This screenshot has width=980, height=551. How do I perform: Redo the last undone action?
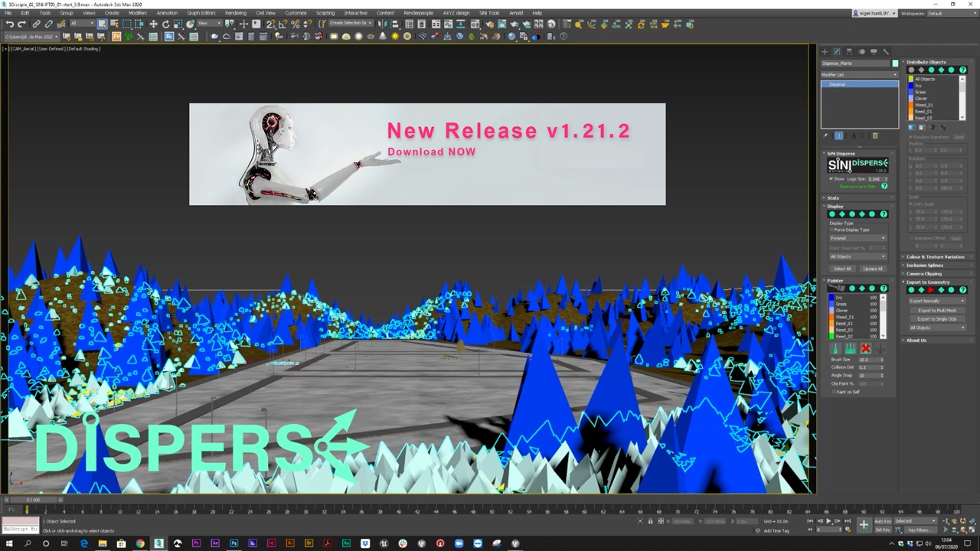pyautogui.click(x=22, y=24)
